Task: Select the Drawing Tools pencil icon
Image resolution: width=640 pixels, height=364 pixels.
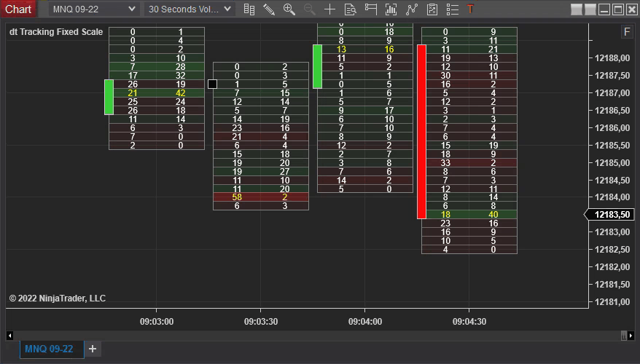Action: tap(269, 9)
